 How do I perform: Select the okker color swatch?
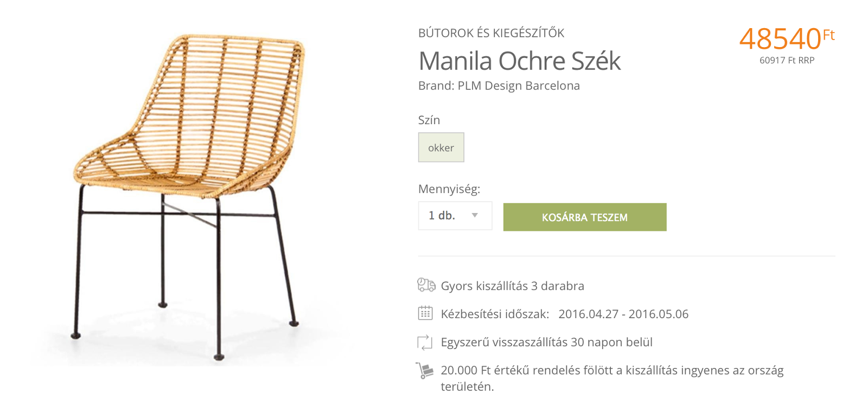(x=441, y=147)
